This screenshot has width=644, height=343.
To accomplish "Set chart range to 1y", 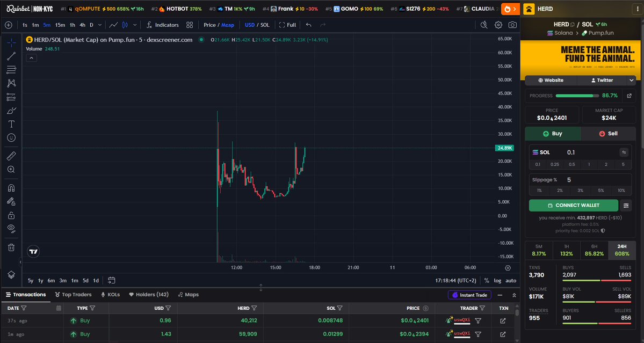I will pos(41,281).
